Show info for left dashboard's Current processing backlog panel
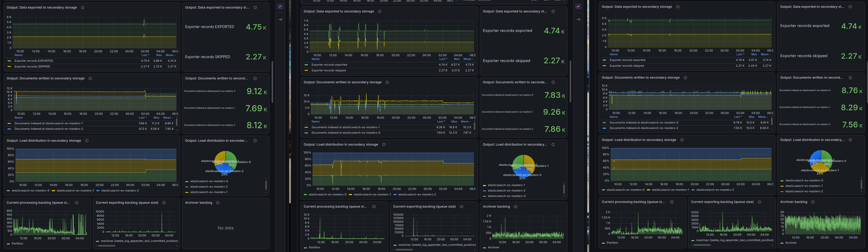Image resolution: width=868 pixels, height=252 pixels. click(76, 202)
